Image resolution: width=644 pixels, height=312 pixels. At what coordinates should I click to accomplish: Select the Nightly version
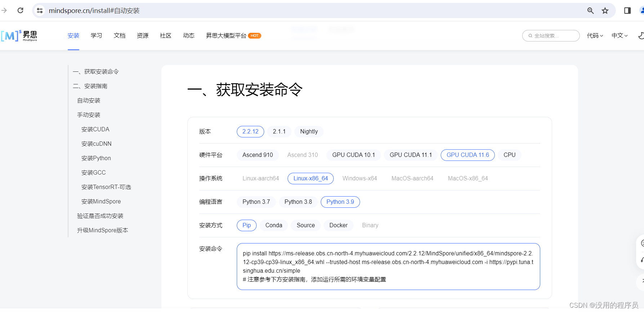tap(309, 132)
